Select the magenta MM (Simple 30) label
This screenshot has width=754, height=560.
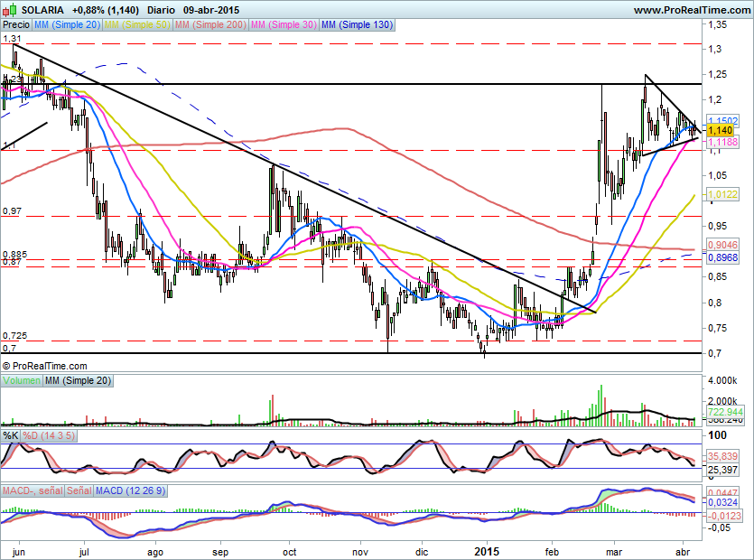pos(284,25)
